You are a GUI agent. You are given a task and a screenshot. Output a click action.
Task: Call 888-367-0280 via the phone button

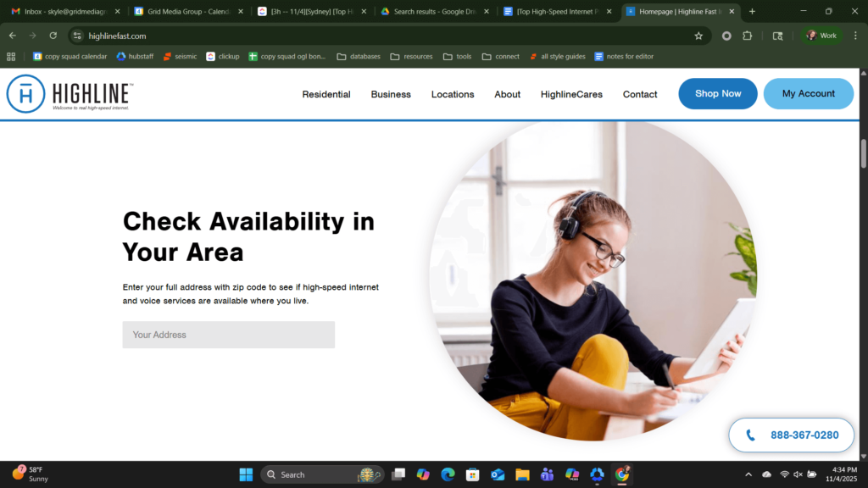click(x=792, y=435)
